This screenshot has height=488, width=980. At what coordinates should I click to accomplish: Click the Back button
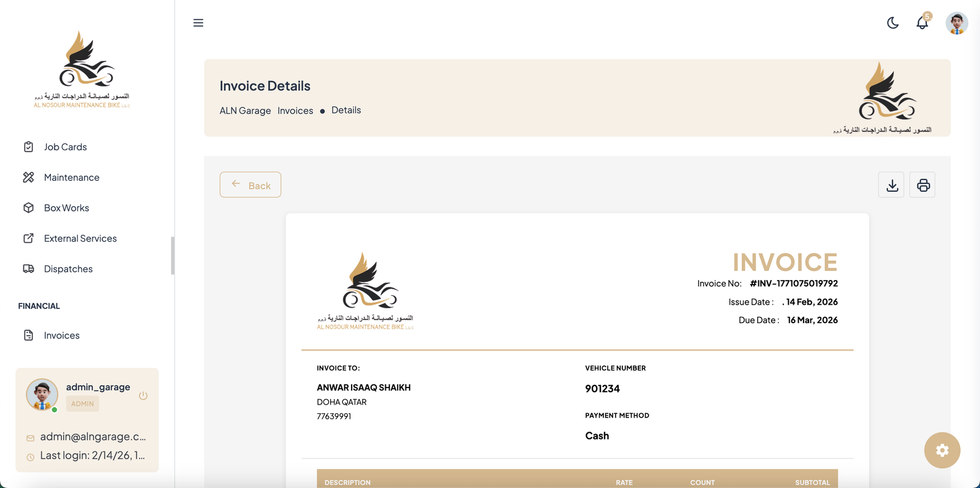251,185
